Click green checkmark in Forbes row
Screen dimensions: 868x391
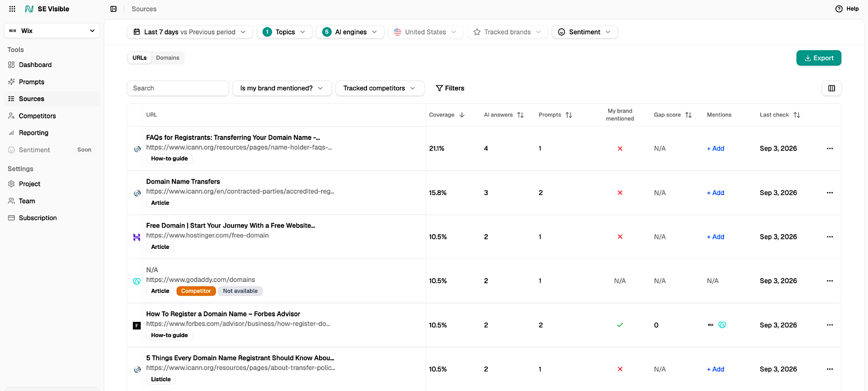coord(620,325)
